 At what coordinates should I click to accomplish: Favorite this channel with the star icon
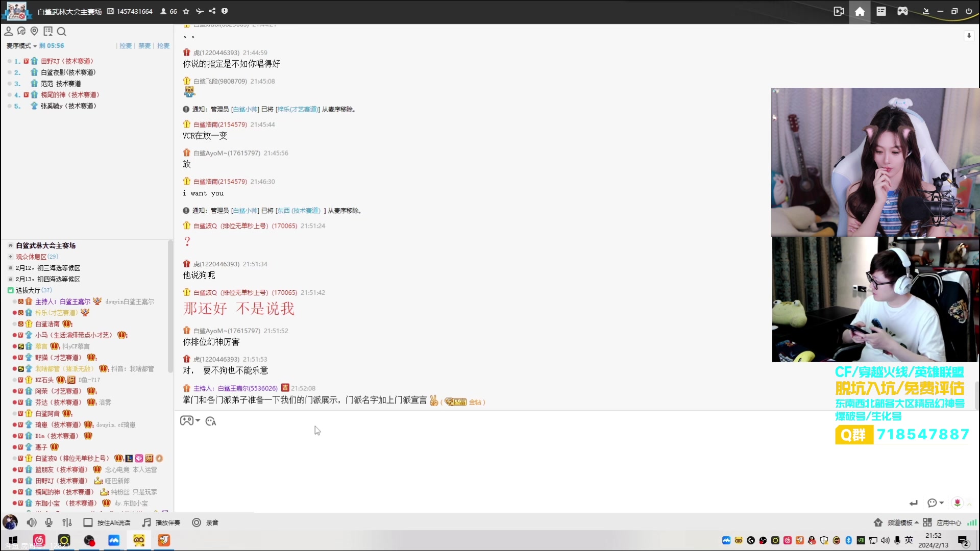click(x=186, y=11)
